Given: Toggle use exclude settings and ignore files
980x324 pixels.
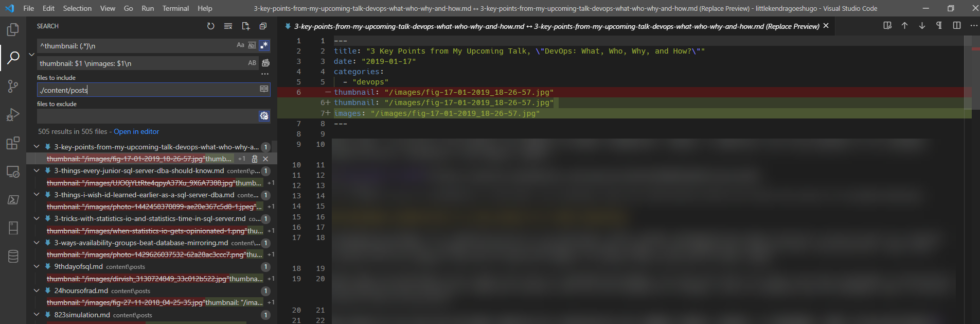Looking at the screenshot, I should point(264,116).
